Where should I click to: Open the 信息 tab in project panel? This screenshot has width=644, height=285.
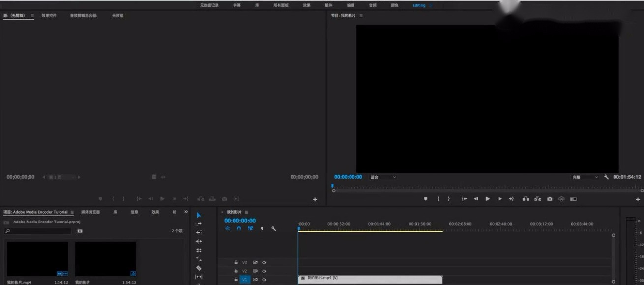pos(134,212)
